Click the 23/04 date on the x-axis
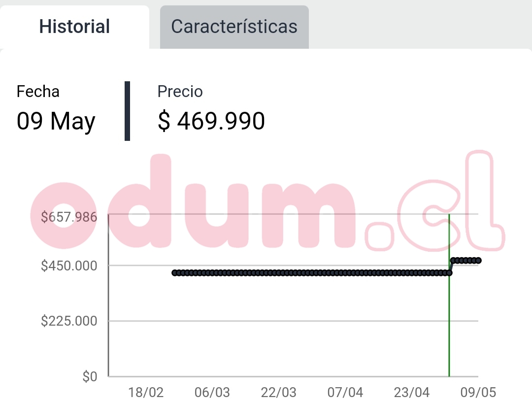This screenshot has height=403, width=532. click(x=412, y=393)
